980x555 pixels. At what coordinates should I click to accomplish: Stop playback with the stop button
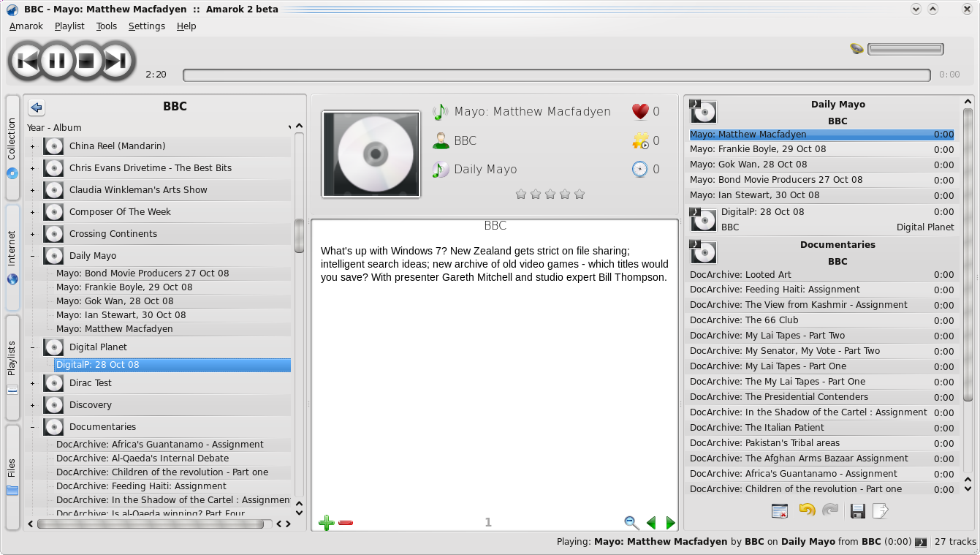pos(86,61)
